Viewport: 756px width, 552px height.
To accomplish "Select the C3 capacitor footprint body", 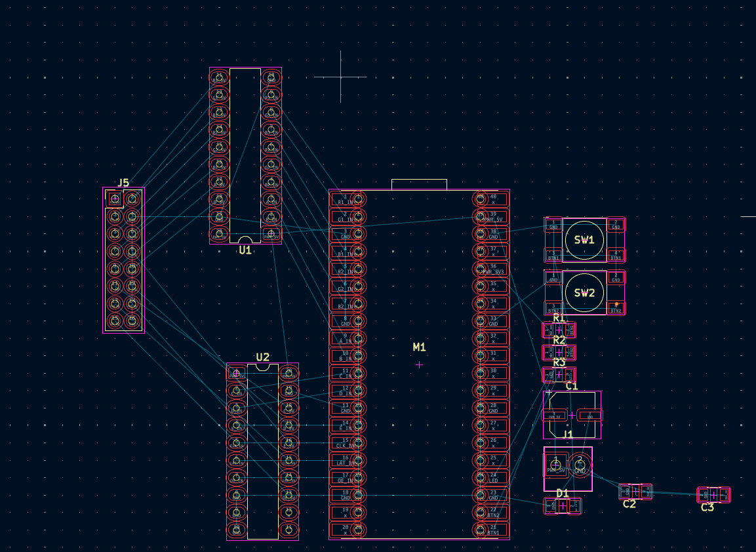I will click(x=713, y=494).
